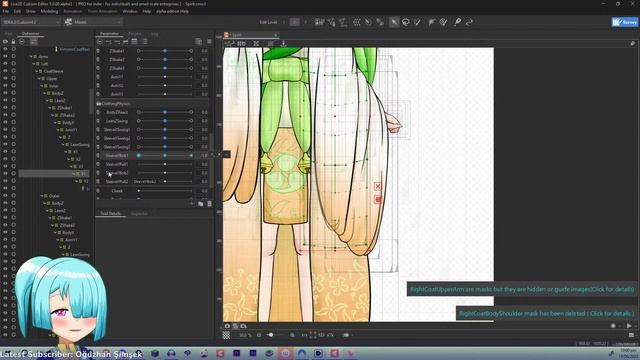
Task: Select the Brush selection tool beside Lasso
Action: pyautogui.click(x=417, y=22)
